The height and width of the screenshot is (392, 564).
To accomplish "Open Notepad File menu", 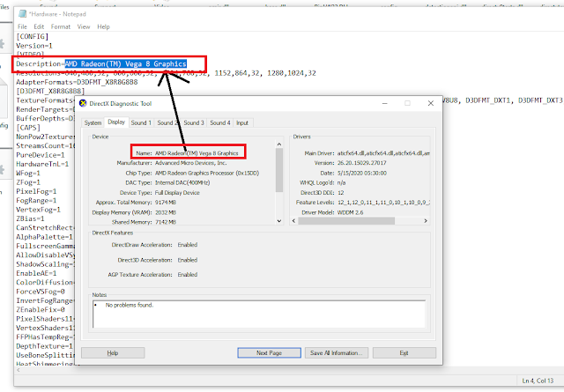I will tap(22, 26).
